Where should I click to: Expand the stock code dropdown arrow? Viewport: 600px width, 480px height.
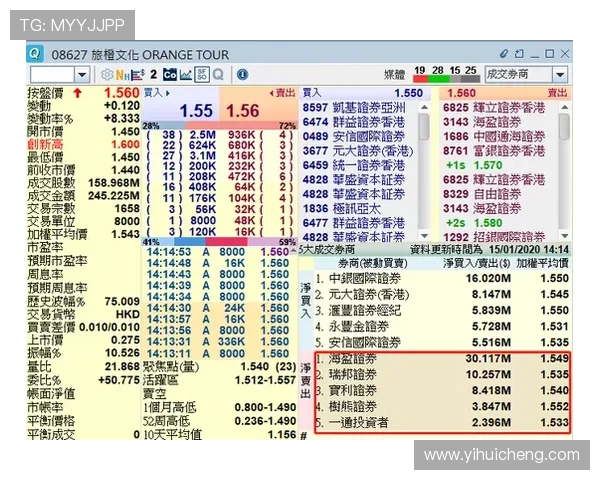click(82, 75)
